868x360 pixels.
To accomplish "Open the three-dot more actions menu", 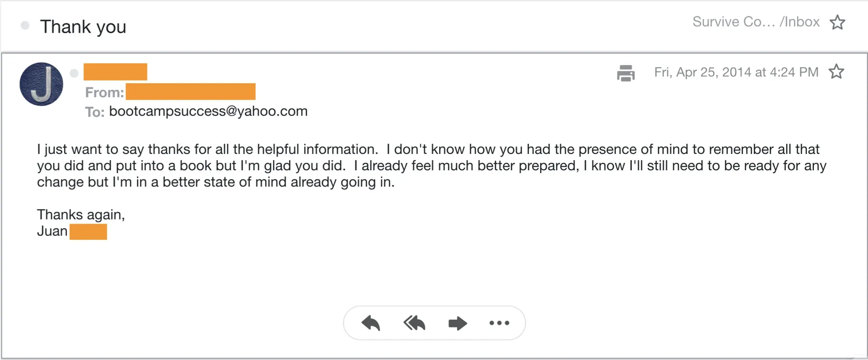I will (499, 323).
